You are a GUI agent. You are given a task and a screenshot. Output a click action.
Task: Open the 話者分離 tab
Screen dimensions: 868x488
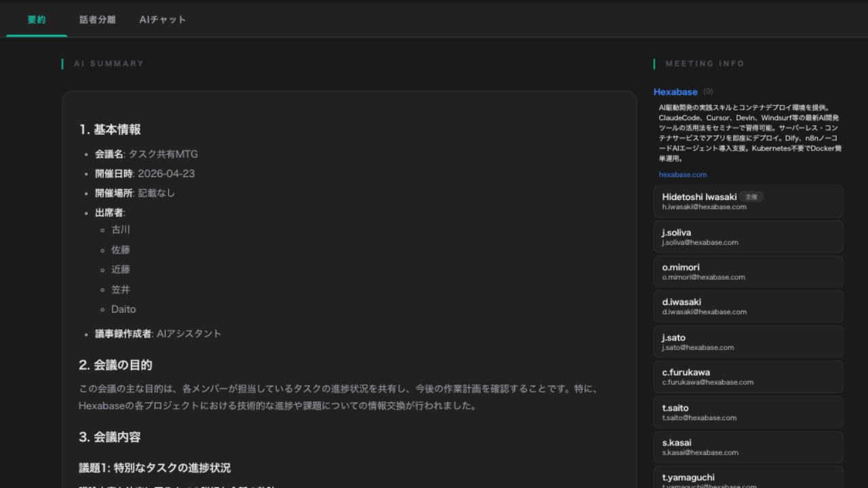point(98,20)
